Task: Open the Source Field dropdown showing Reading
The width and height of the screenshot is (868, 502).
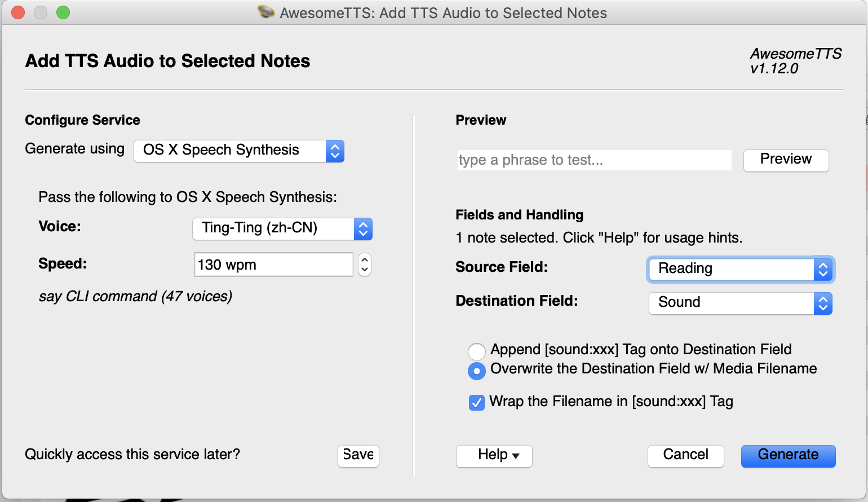Action: (x=741, y=269)
